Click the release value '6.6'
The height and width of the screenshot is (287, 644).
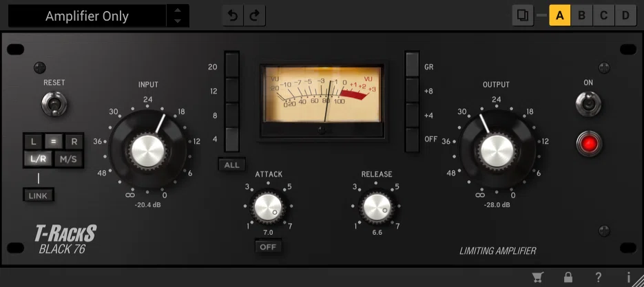coord(377,233)
